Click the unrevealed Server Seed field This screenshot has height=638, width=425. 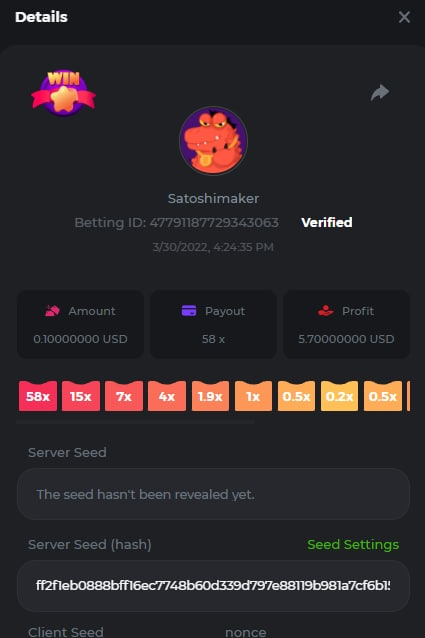coord(213,494)
